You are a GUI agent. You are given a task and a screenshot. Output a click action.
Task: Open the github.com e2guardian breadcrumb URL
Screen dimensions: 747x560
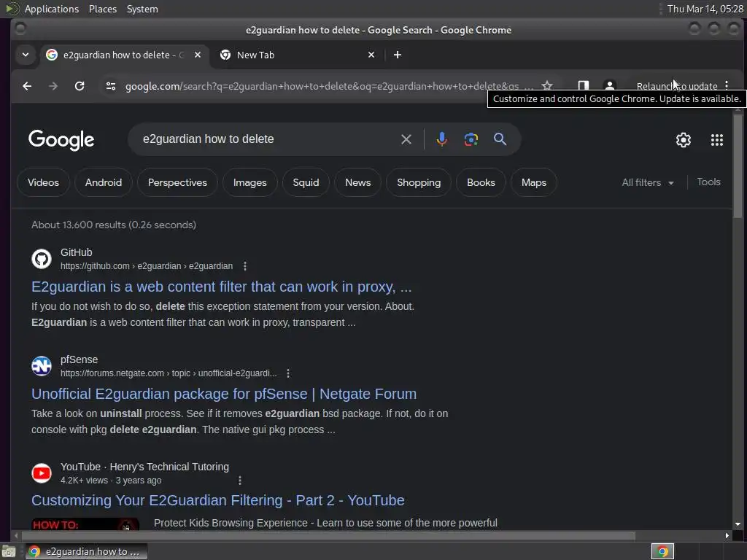click(147, 266)
